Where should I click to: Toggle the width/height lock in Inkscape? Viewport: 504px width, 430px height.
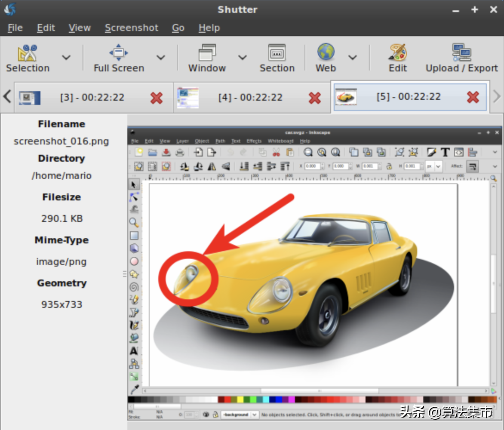389,166
